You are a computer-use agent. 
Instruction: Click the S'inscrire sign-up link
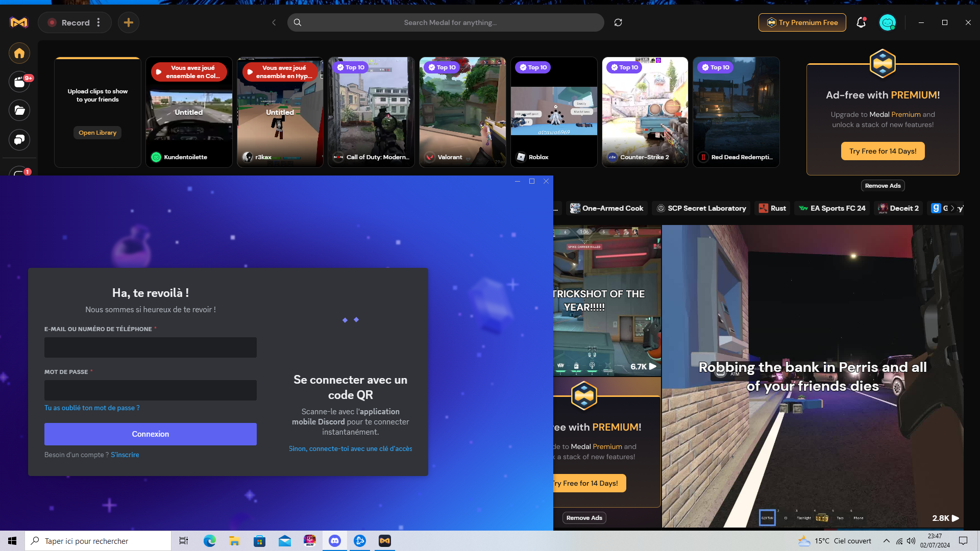coord(125,455)
